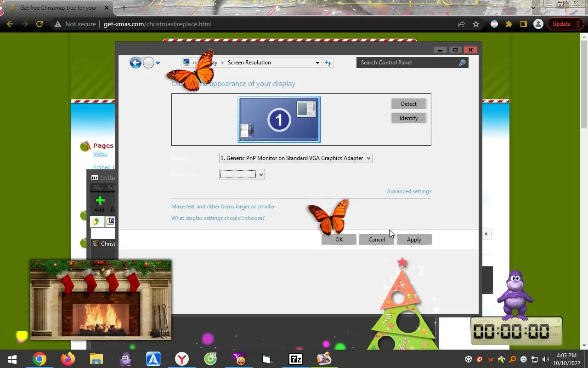Go back in the Chrome browser
This screenshot has height=368, width=588.
pyautogui.click(x=10, y=24)
